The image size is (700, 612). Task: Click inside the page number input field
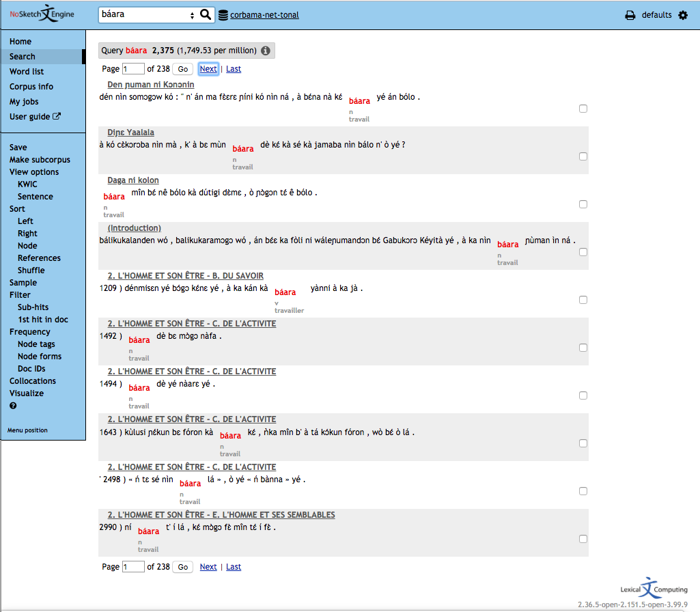point(133,68)
